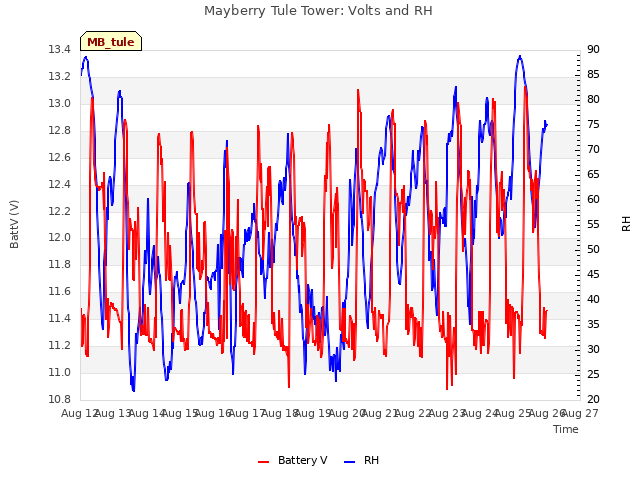Click the 25 RH tick label
Screen dimensions: 640x480
click(x=593, y=374)
